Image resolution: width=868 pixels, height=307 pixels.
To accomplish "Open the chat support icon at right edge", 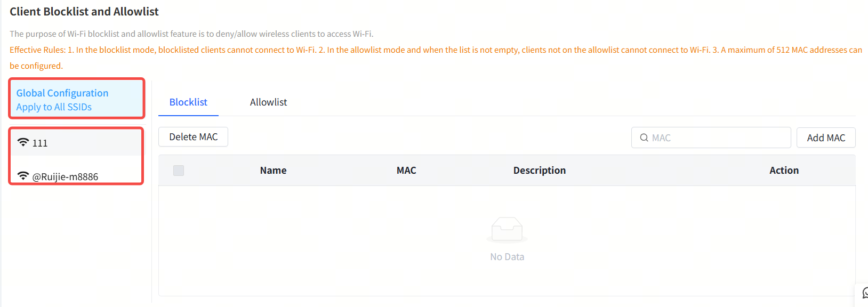I will point(864,293).
